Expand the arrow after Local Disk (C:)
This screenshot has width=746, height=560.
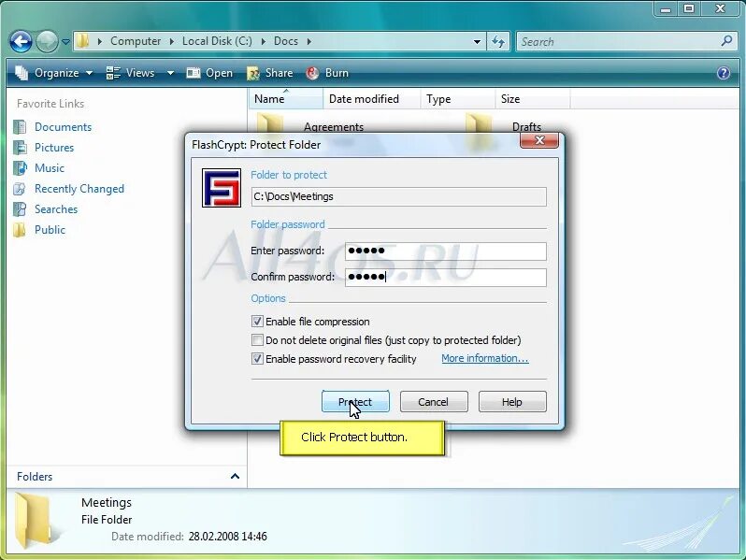tap(263, 41)
